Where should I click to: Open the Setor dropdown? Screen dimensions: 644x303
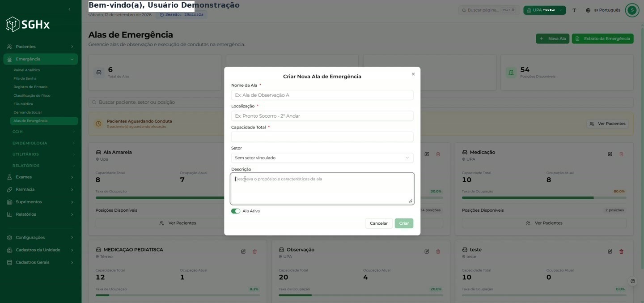pyautogui.click(x=322, y=158)
